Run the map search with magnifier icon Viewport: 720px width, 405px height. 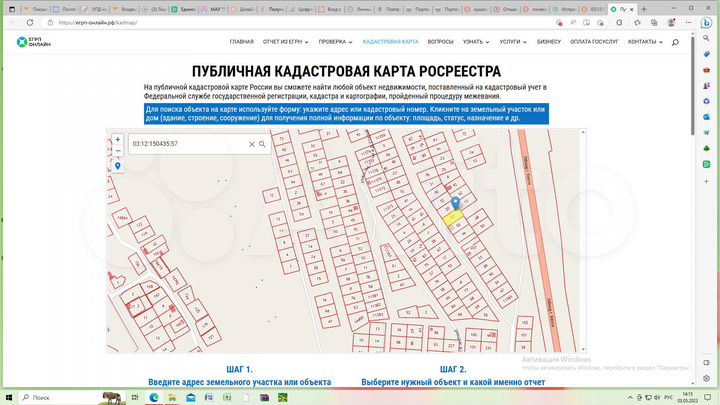262,144
